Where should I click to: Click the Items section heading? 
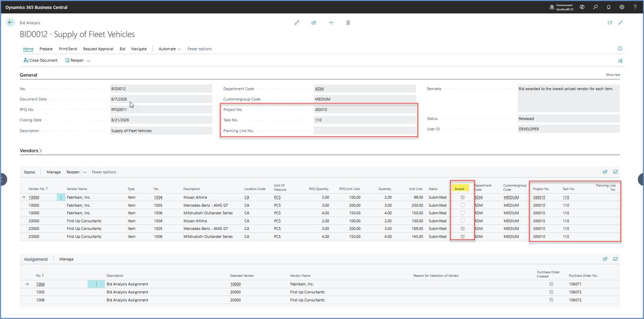pos(29,172)
